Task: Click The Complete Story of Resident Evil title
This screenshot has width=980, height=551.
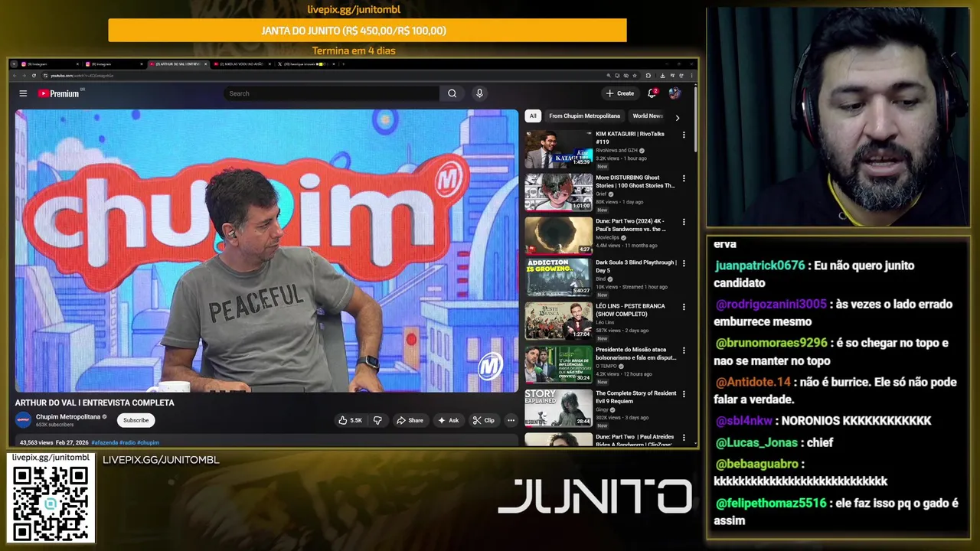Action: point(635,397)
